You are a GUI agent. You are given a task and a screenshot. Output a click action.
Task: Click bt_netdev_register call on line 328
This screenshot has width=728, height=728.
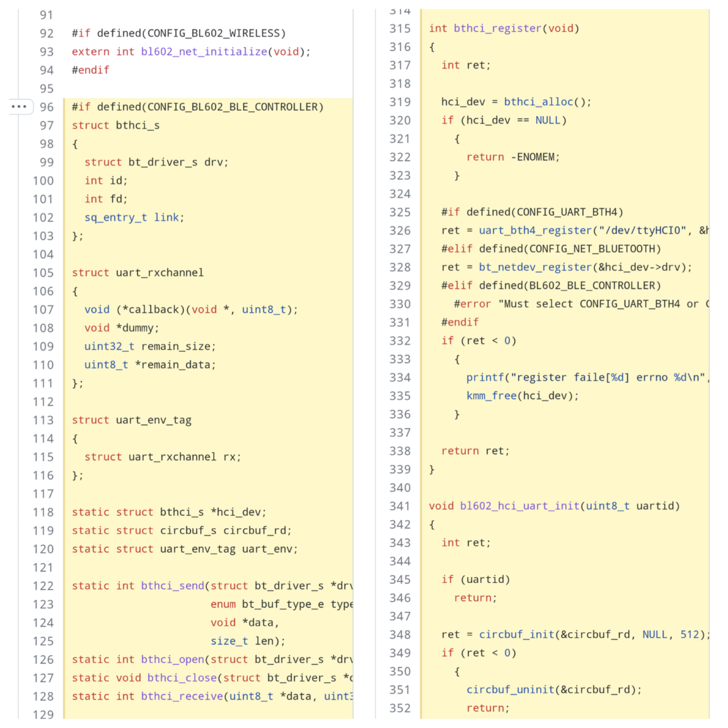click(x=535, y=267)
